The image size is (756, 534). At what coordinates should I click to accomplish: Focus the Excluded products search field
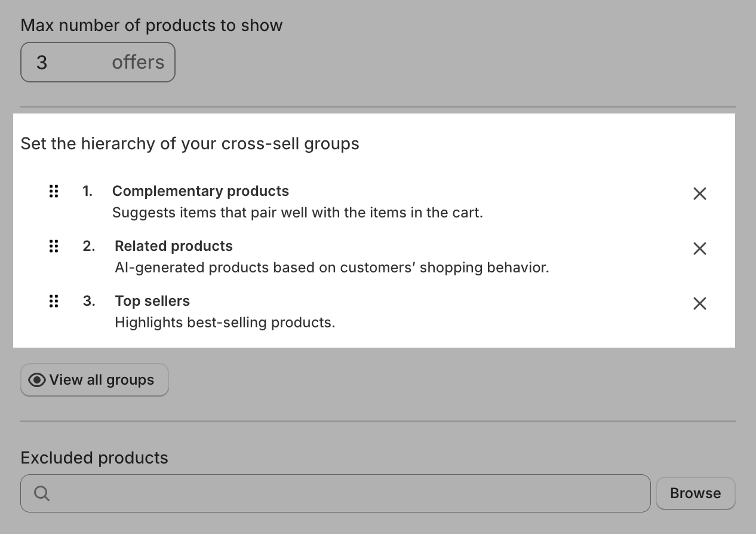(x=346, y=493)
